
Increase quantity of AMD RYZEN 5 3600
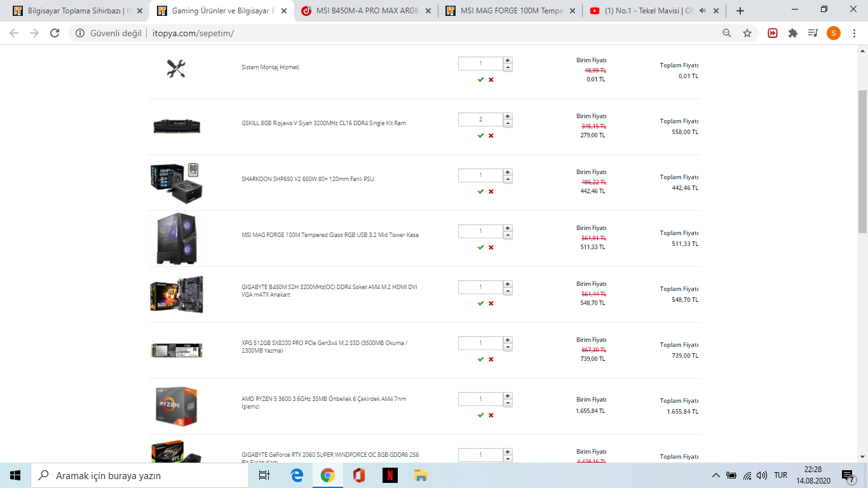point(508,396)
